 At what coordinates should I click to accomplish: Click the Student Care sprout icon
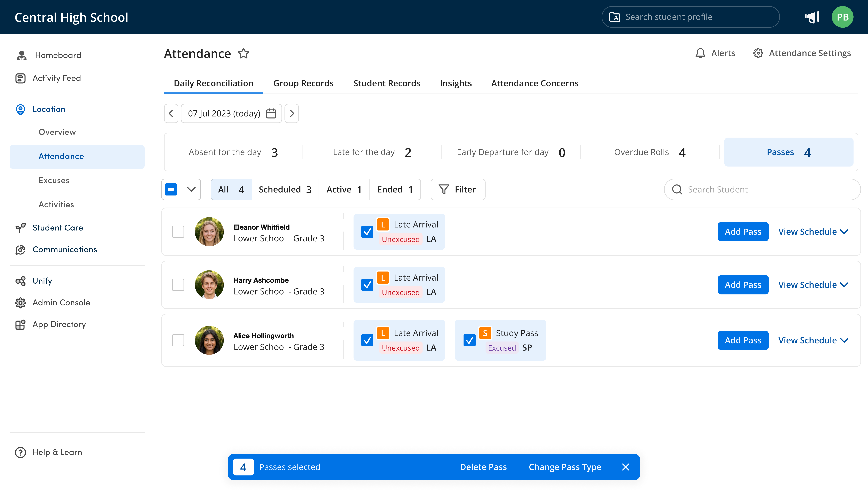tap(21, 228)
